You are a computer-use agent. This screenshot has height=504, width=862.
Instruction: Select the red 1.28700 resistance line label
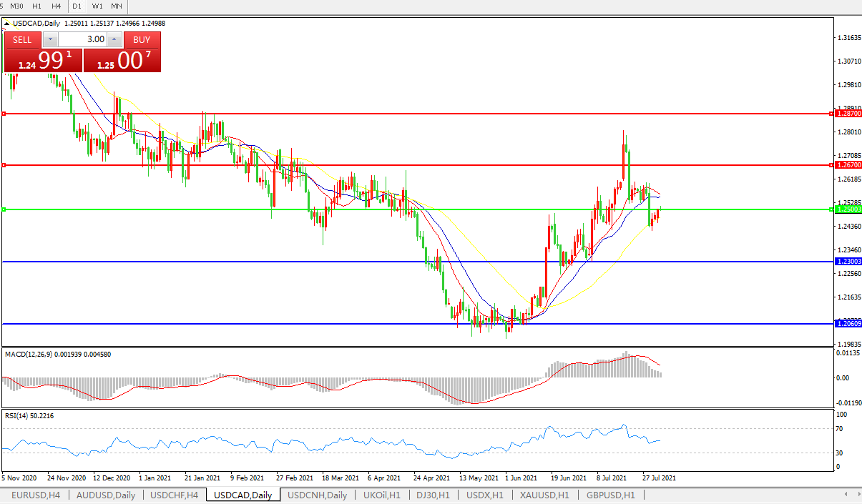coord(848,114)
